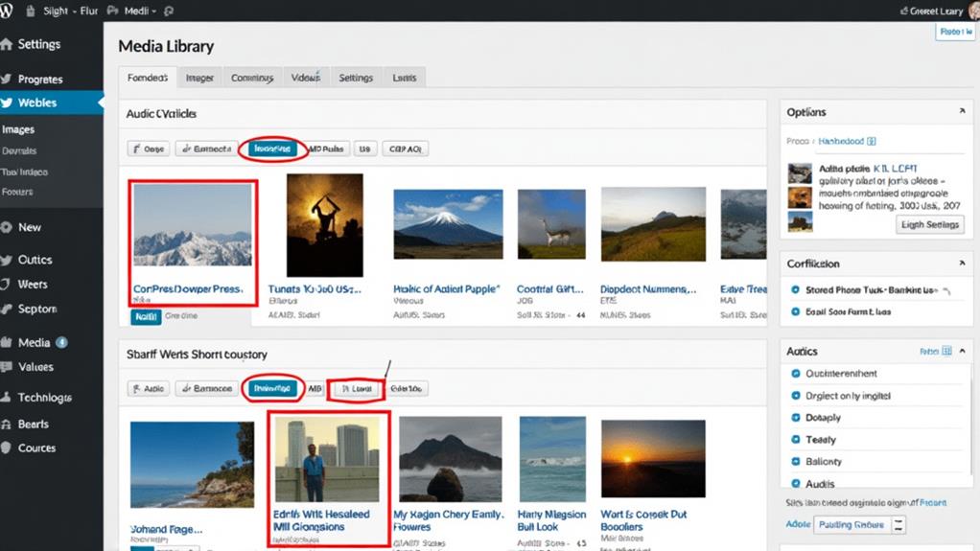The width and height of the screenshot is (980, 551).
Task: Click the home icon beside Settings
Action: click(x=7, y=44)
